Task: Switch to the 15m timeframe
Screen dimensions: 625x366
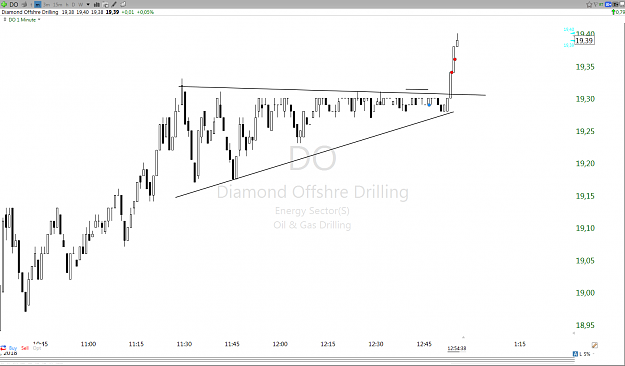Action: click(57, 4)
